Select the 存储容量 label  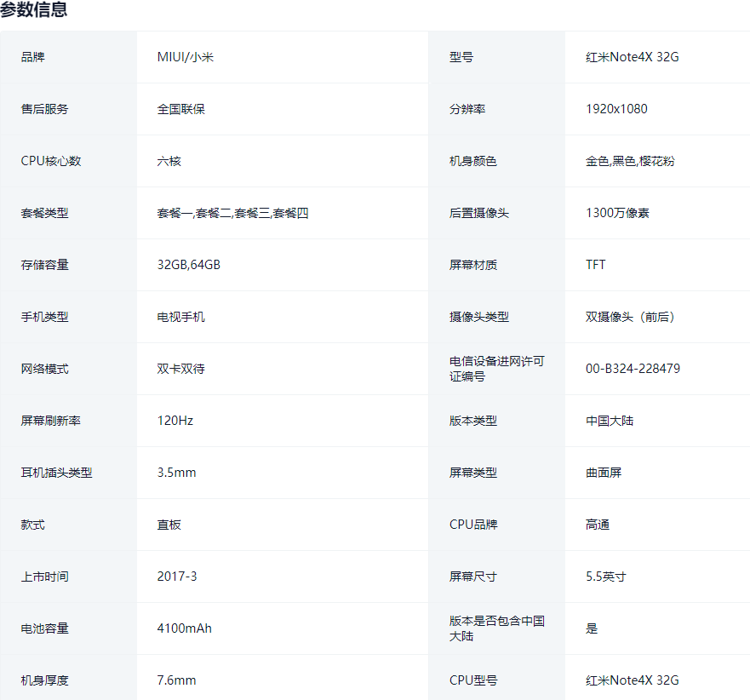pos(44,265)
